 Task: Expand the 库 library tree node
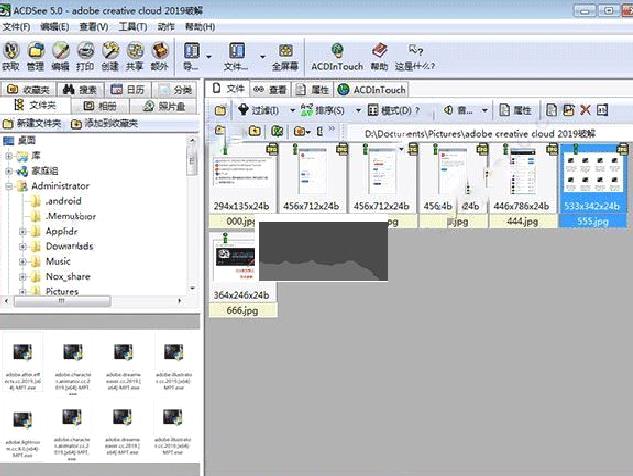point(8,156)
